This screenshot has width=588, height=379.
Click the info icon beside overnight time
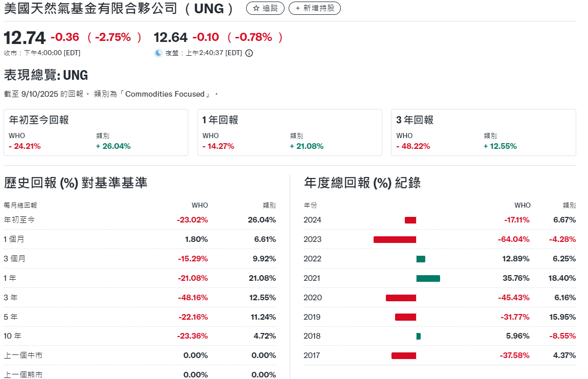point(249,53)
